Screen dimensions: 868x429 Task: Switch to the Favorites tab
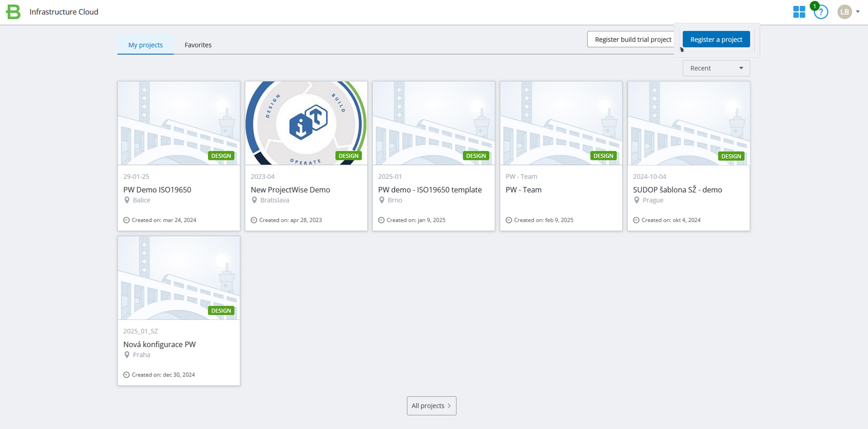coord(198,45)
